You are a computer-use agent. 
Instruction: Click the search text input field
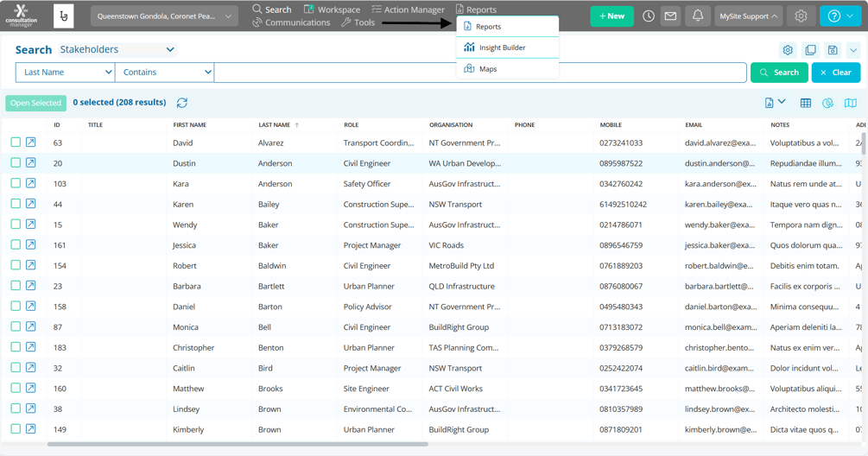[x=480, y=73]
